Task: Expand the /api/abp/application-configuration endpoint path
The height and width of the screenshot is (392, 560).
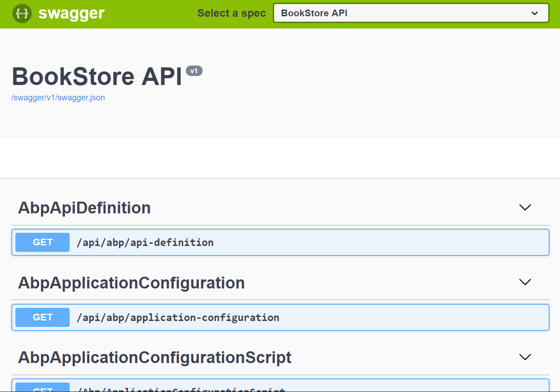Action: point(178,317)
